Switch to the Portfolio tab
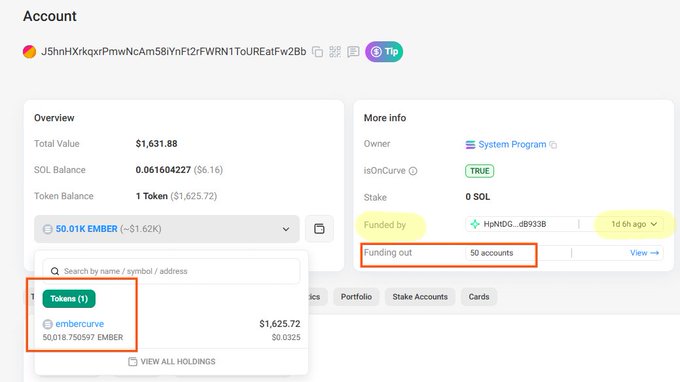The width and height of the screenshot is (680, 382). click(x=356, y=297)
